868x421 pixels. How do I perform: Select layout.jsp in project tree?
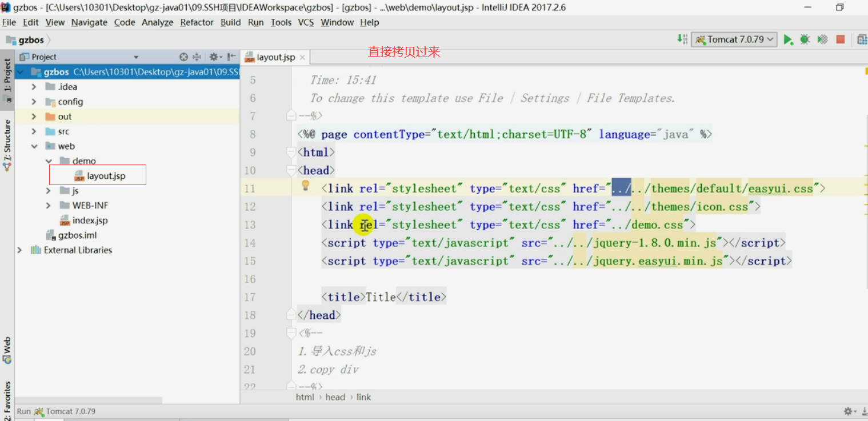click(x=106, y=176)
